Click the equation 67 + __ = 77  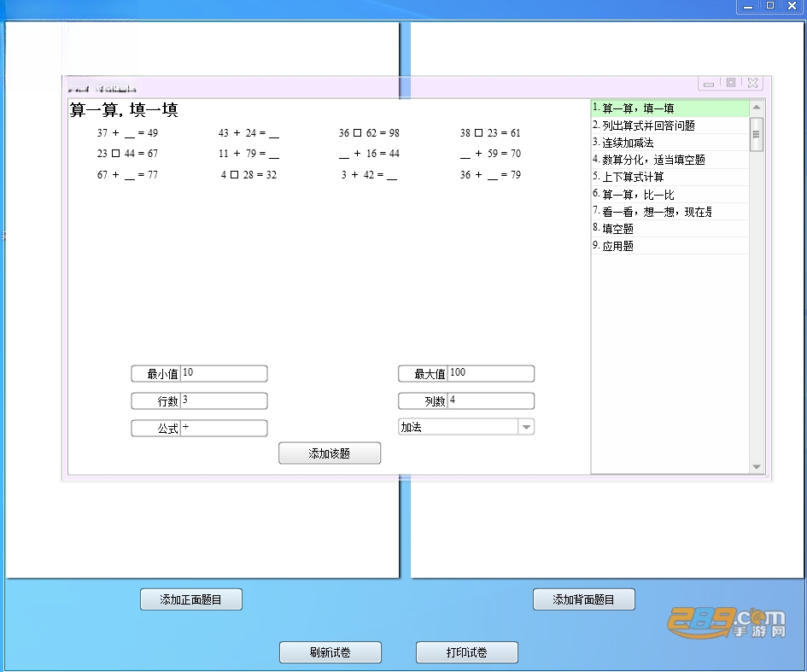click(127, 175)
